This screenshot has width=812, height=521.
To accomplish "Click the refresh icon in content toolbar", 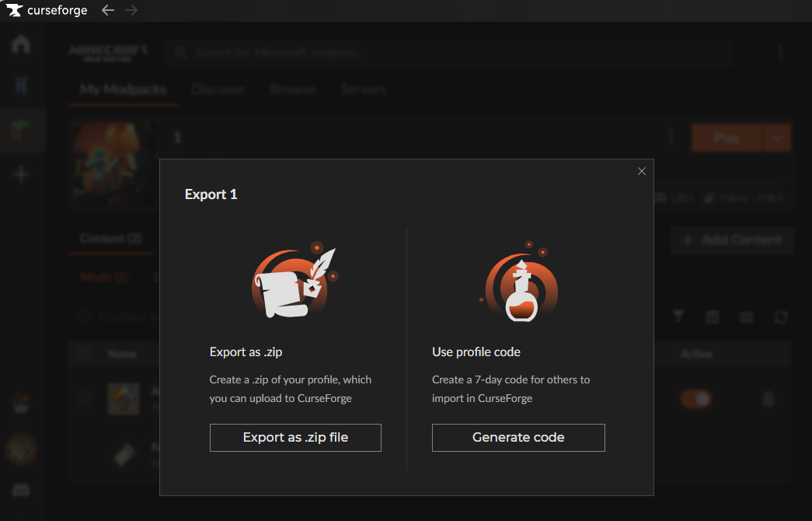I will 781,316.
